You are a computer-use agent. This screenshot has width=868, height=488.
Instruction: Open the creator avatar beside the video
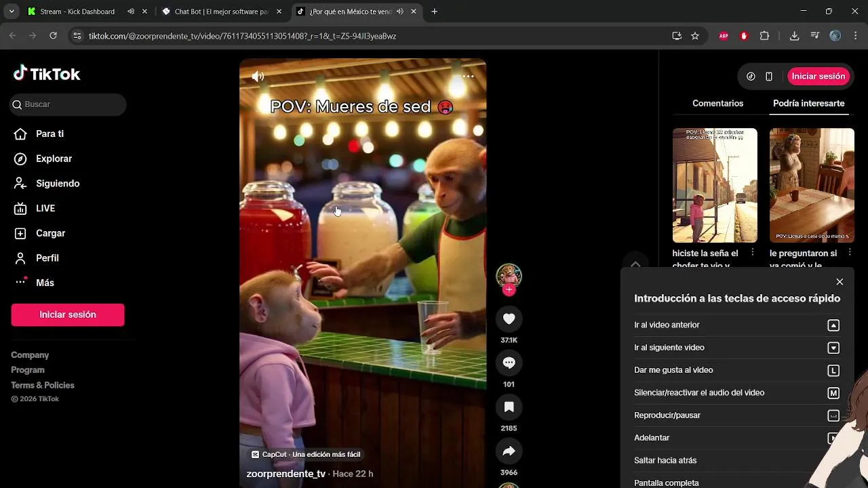tap(509, 276)
